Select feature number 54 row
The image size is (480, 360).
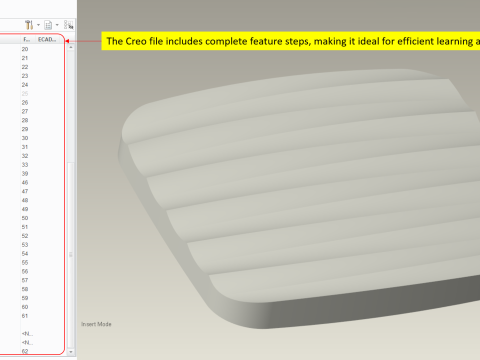[x=25, y=254]
